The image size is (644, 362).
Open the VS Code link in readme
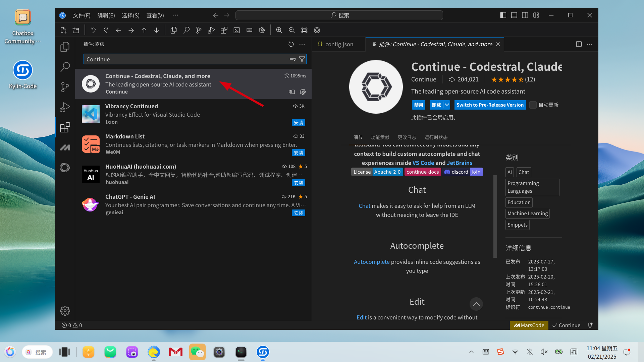[423, 163]
